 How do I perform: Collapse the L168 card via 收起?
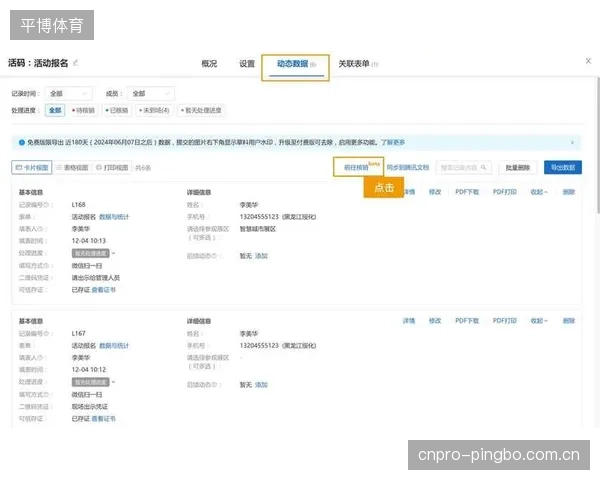[539, 192]
